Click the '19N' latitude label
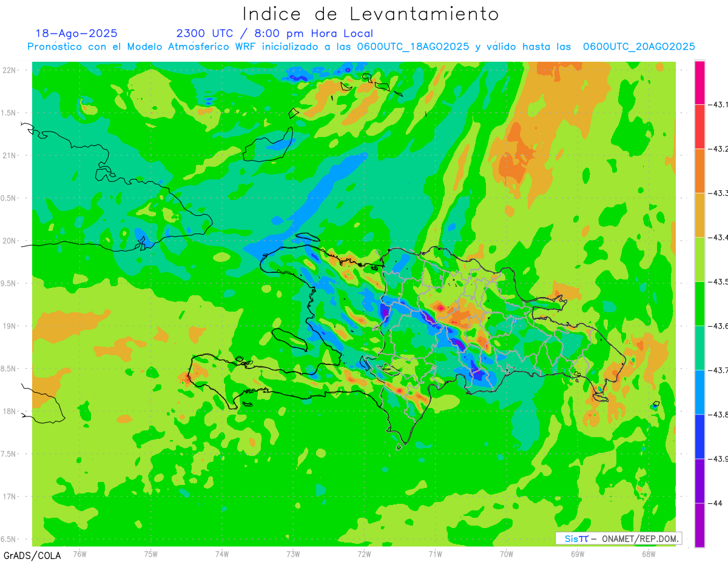The width and height of the screenshot is (728, 562). 9,326
